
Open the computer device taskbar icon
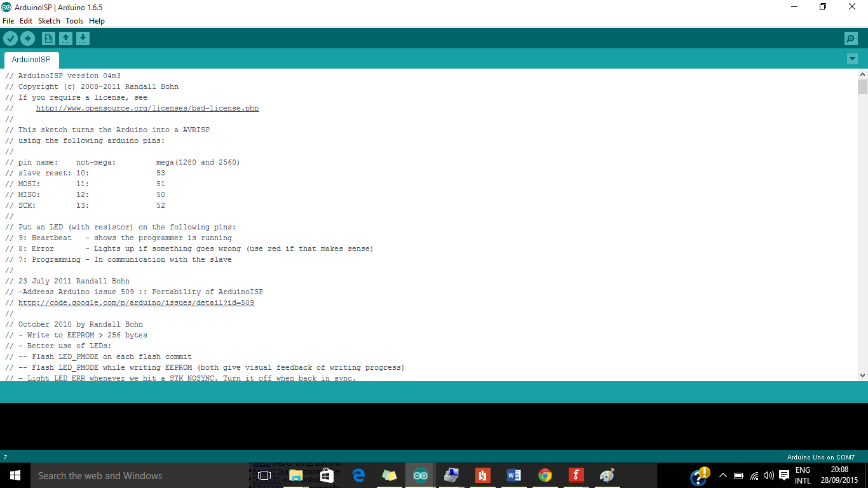(x=452, y=475)
